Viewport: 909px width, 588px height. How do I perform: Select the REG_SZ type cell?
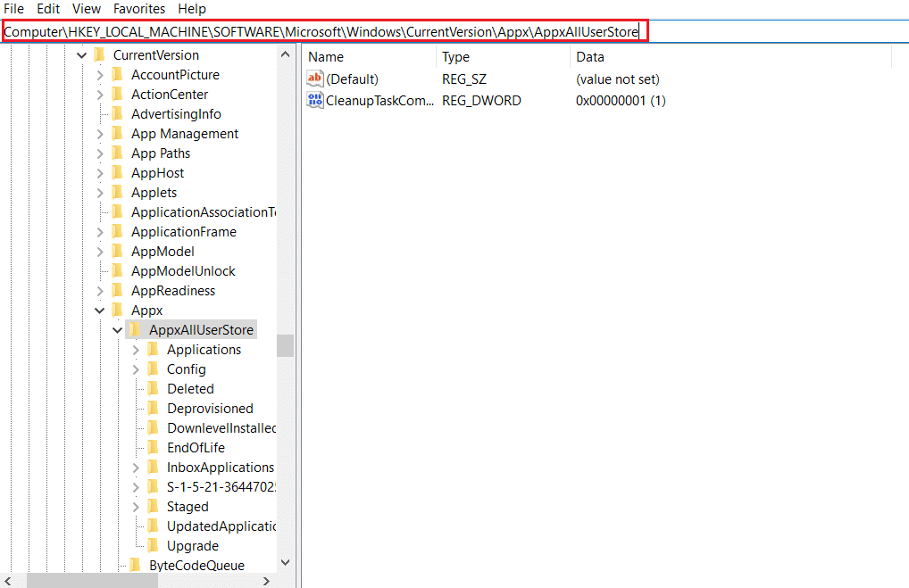coord(464,79)
